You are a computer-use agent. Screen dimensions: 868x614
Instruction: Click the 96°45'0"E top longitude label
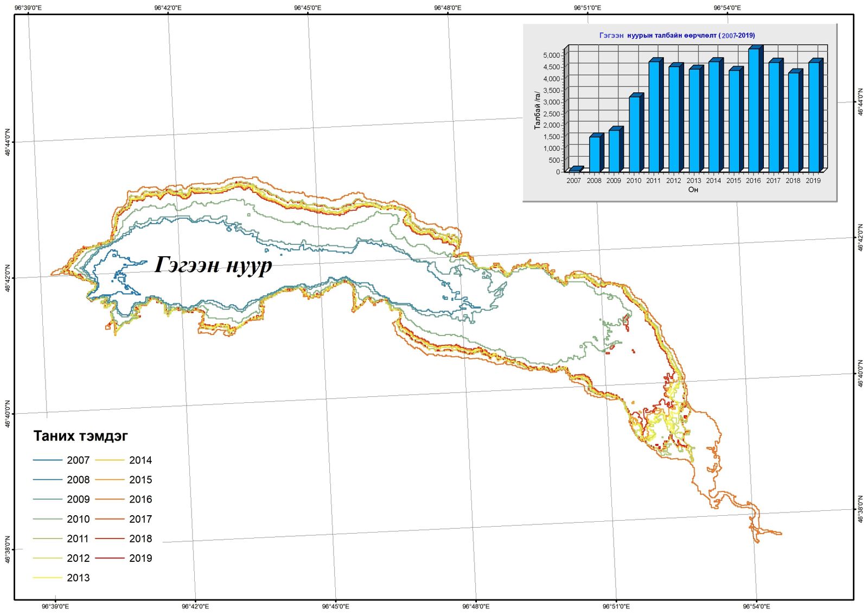(308, 8)
